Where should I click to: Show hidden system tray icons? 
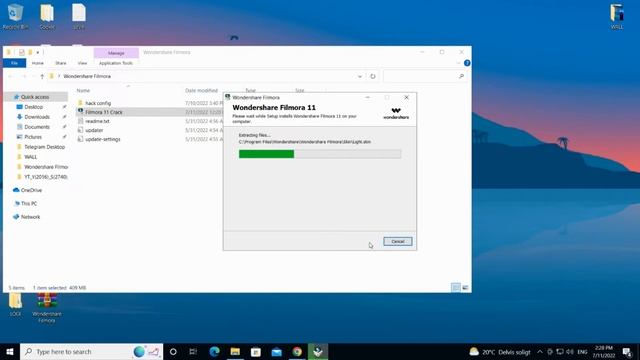[540, 352]
